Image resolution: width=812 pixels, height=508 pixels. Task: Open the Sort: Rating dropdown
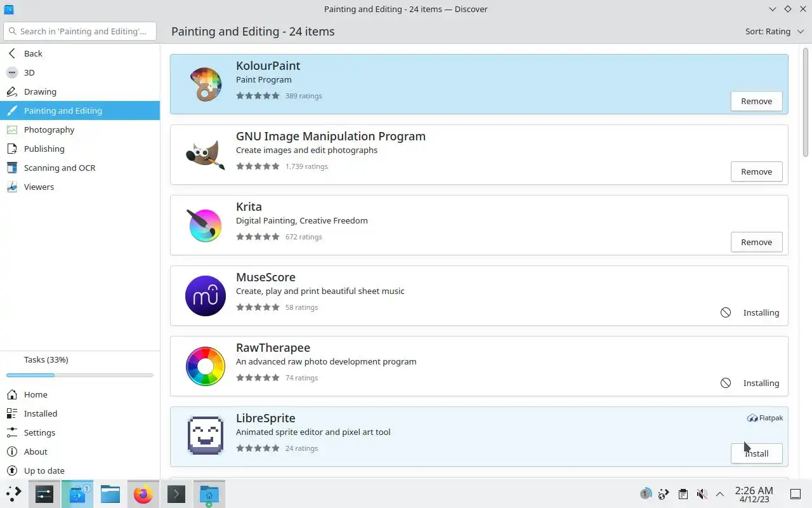click(x=774, y=31)
